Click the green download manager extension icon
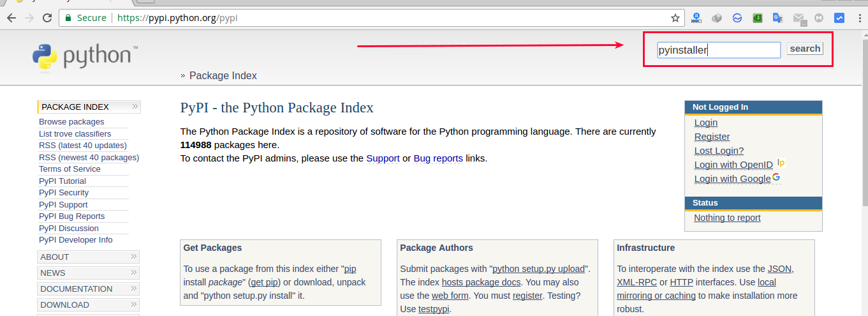This screenshot has height=316, width=868. 758,18
